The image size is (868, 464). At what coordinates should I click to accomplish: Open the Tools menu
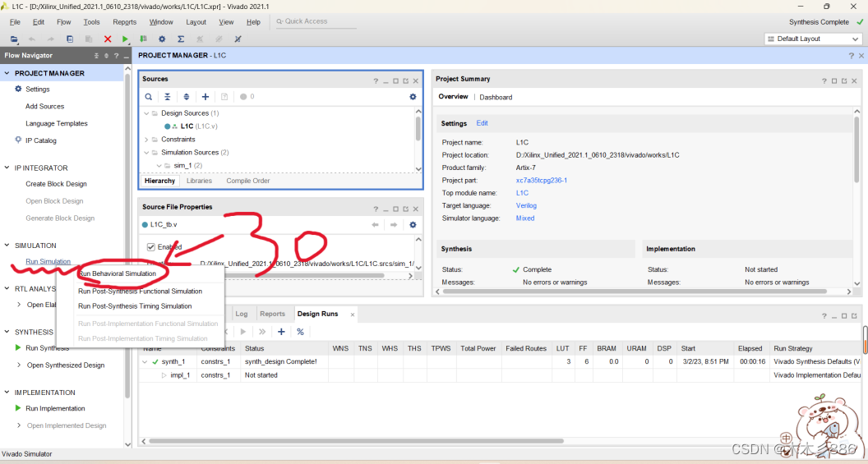pos(91,22)
